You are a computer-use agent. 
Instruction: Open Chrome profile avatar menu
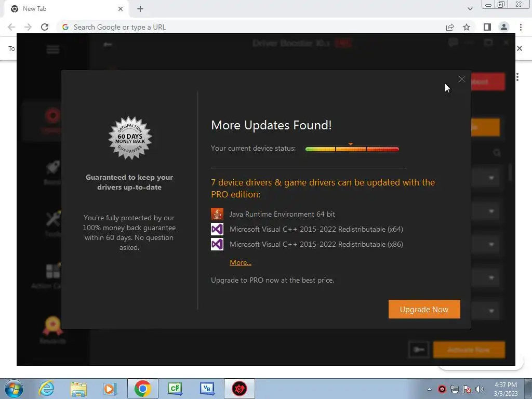(x=504, y=27)
